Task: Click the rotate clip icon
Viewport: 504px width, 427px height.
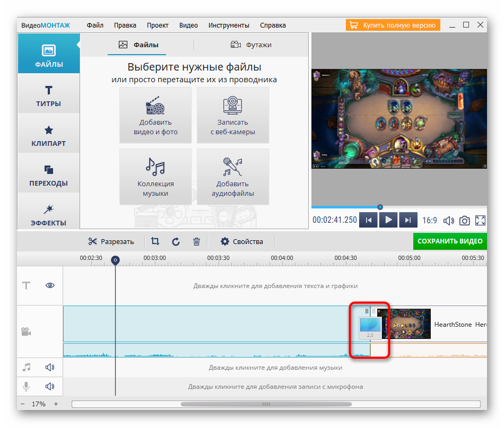Action: [176, 241]
